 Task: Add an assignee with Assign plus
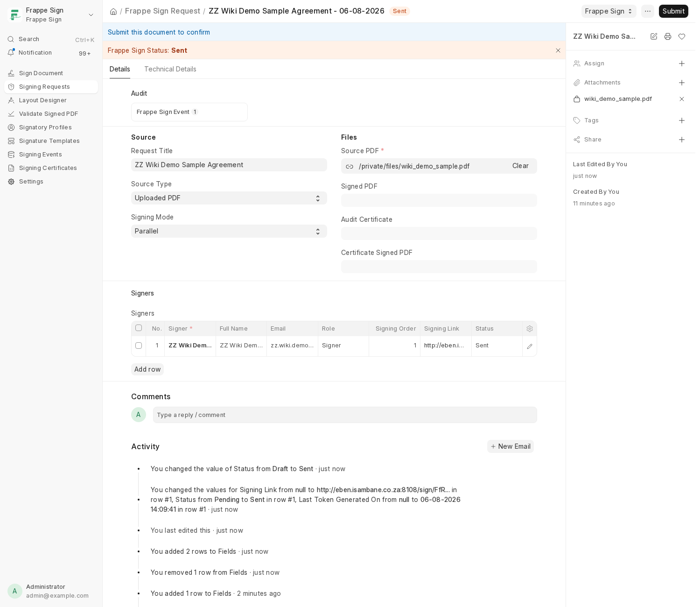(682, 64)
